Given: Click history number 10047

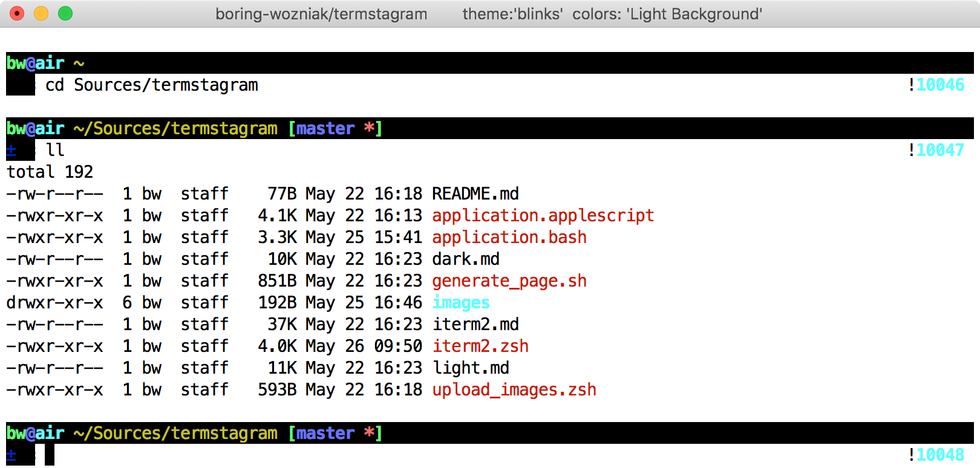Looking at the screenshot, I should coord(940,150).
